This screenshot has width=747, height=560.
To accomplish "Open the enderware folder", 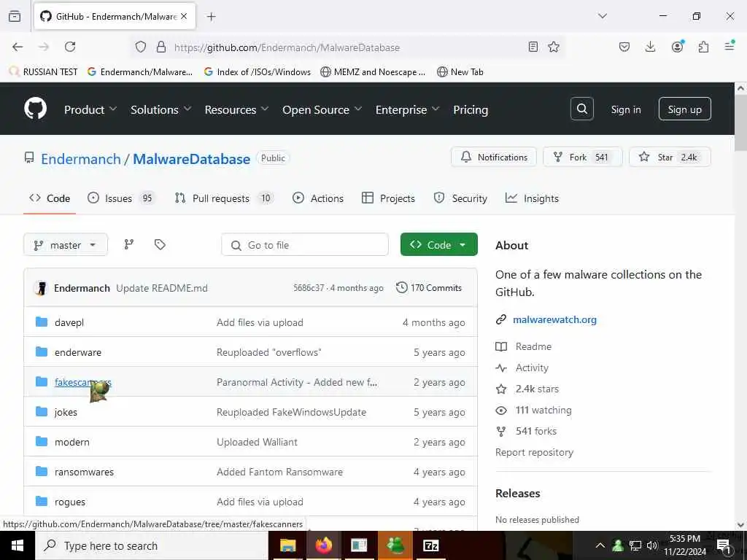I will tap(77, 352).
